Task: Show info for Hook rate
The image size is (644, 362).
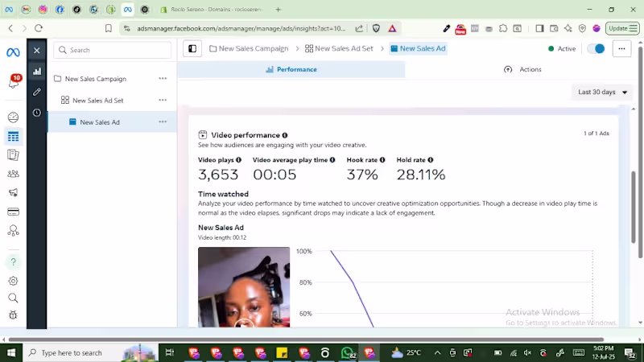Action: pos(382,159)
